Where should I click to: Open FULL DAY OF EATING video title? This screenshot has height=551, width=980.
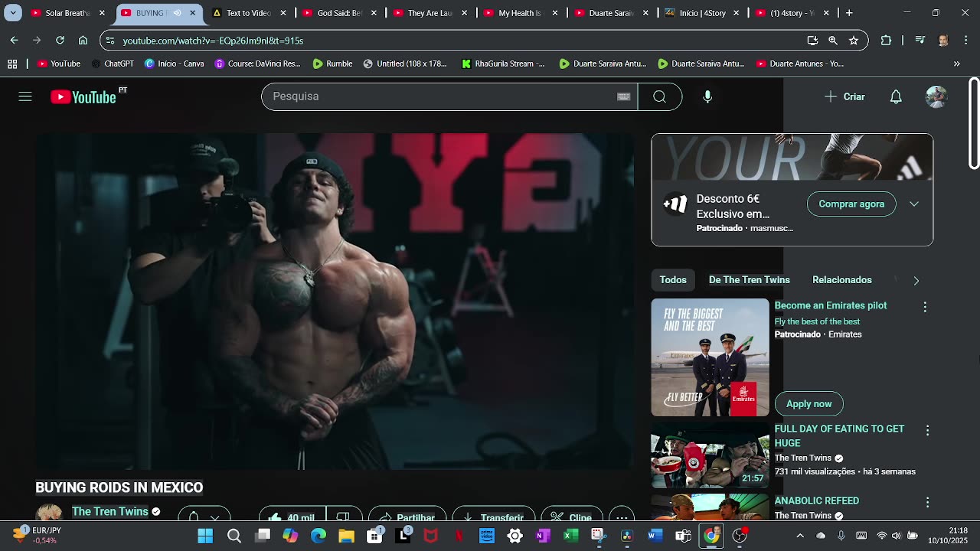839,436
